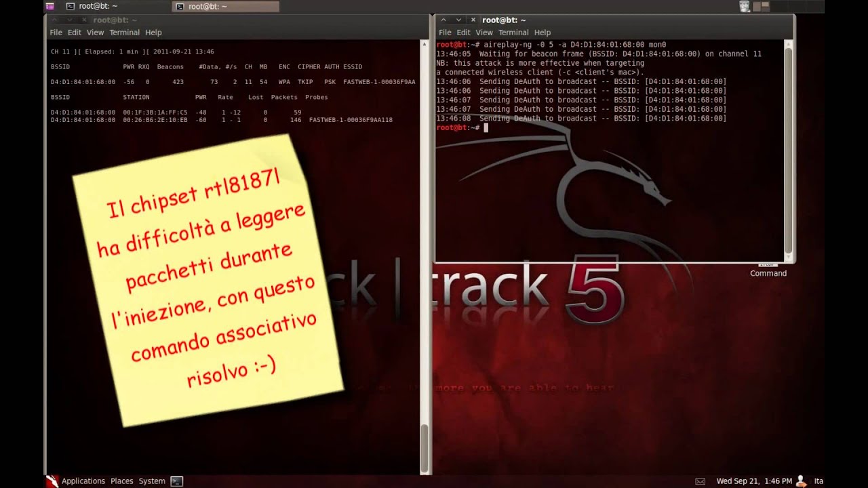Click station MAC 00:1F:3B:1A:FF:C5
This screenshot has width=868, height=488.
click(155, 113)
